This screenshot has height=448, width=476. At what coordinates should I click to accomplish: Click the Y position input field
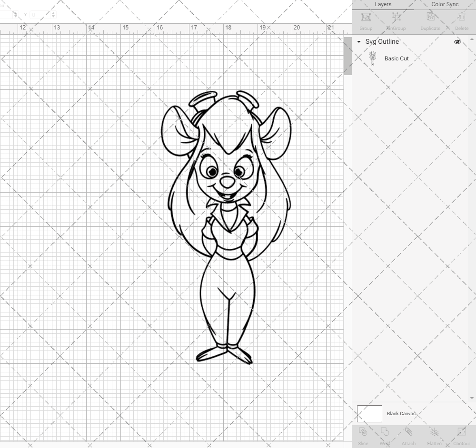coord(40,14)
